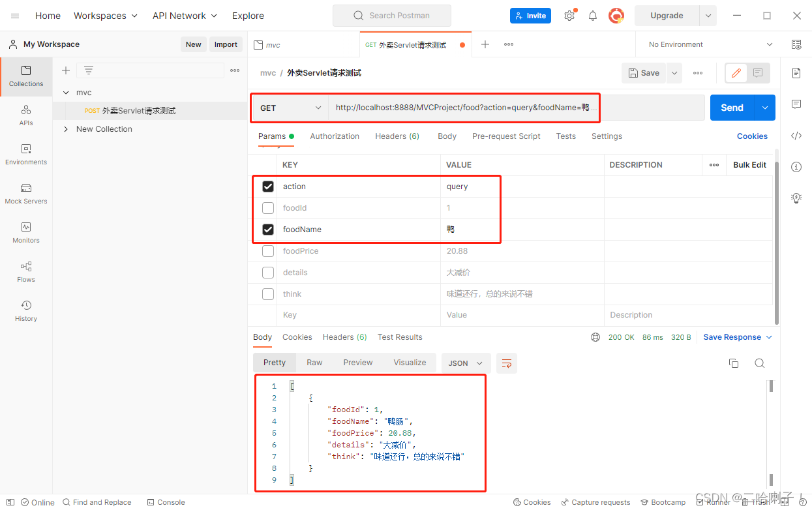
Task: Check the foodId parameter checkbox
Action: 268,208
